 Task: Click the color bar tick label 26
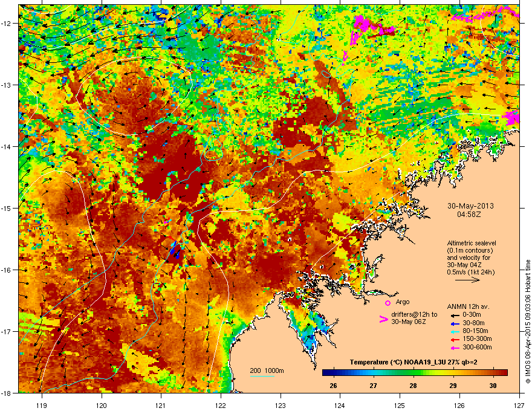tap(333, 386)
